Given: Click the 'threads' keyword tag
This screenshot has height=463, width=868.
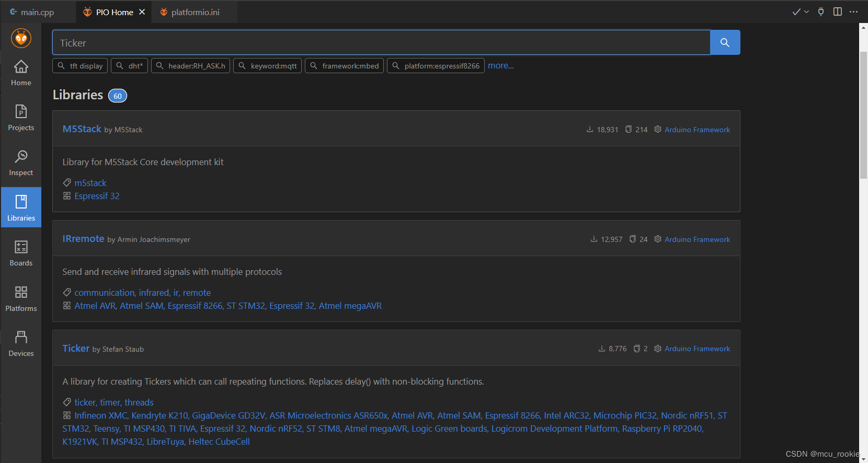Looking at the screenshot, I should pyautogui.click(x=139, y=402).
